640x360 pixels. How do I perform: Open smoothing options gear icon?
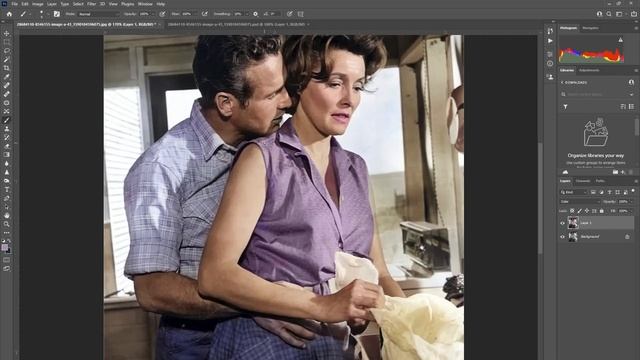[x=256, y=14]
